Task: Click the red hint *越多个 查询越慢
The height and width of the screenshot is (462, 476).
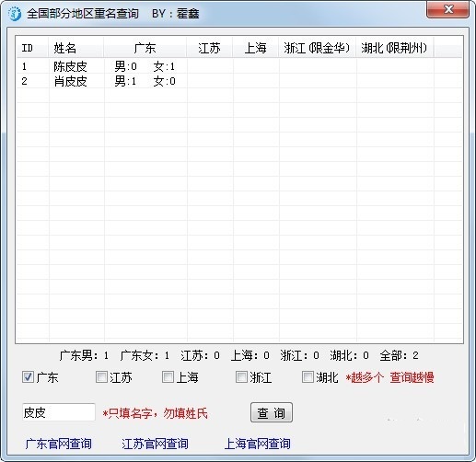Action: coord(389,377)
